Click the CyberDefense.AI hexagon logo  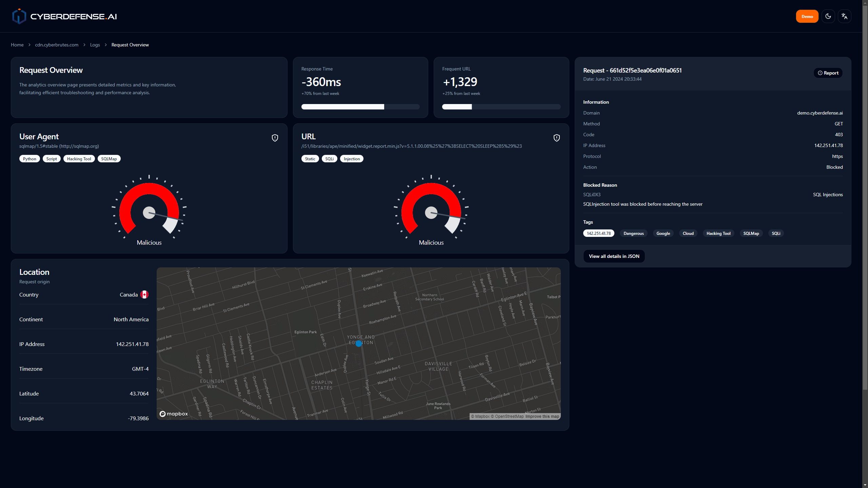click(19, 16)
